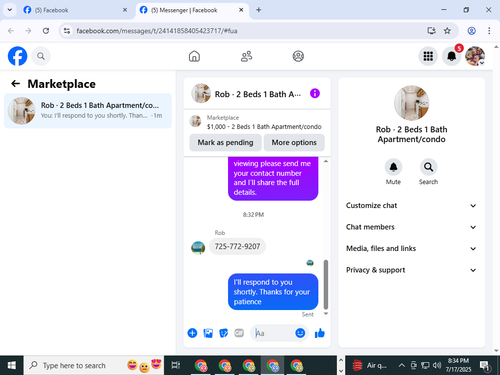Open the tab search dropdown arrow

[10, 10]
